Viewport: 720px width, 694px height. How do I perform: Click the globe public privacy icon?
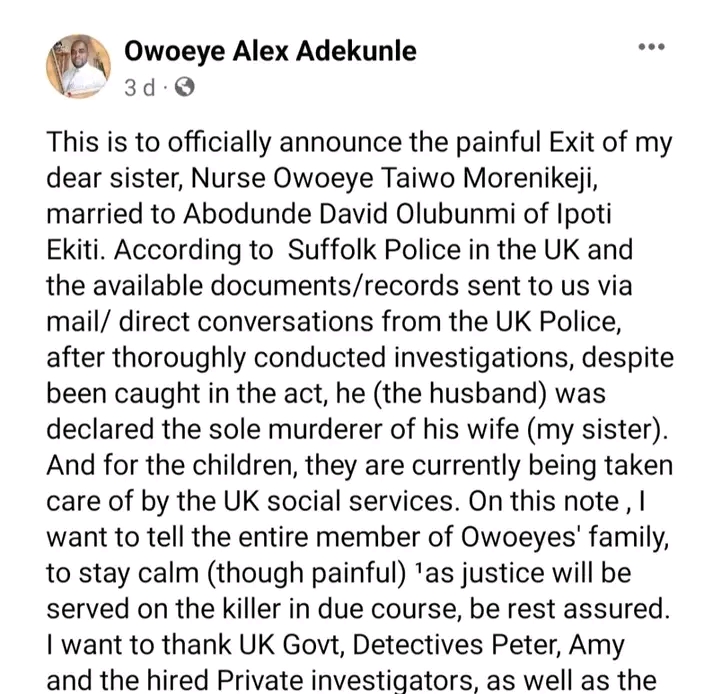(x=184, y=87)
